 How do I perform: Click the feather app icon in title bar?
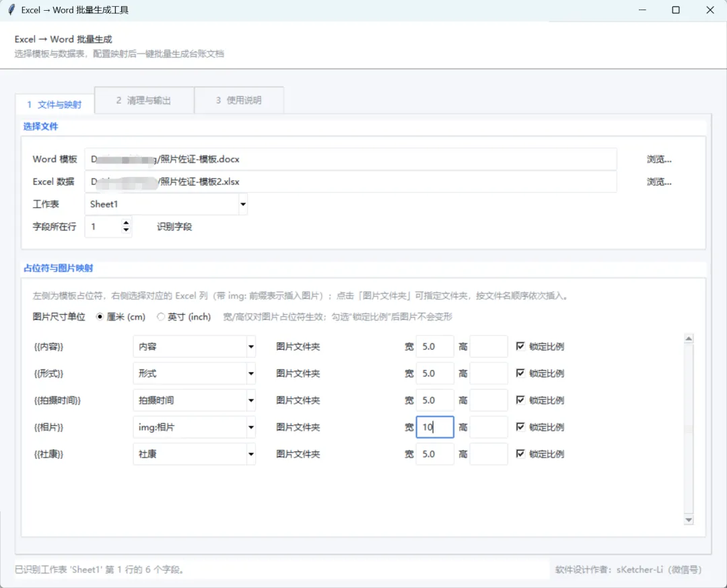click(11, 9)
